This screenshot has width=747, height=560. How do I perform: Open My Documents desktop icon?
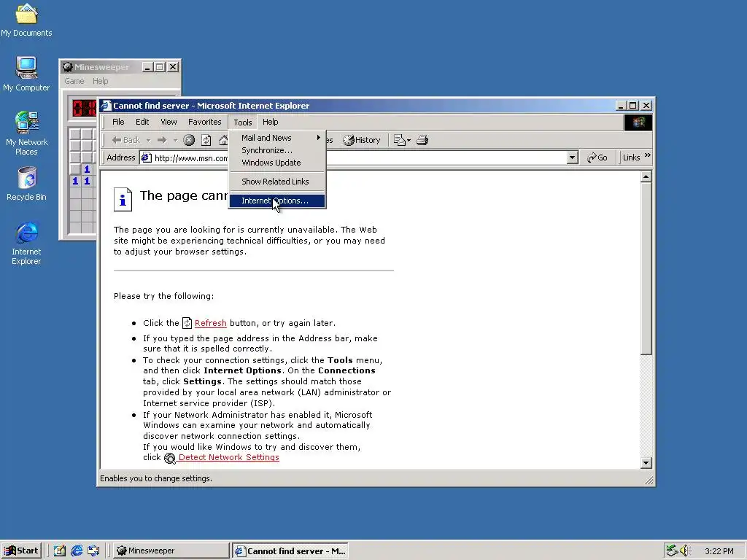[x=26, y=20]
